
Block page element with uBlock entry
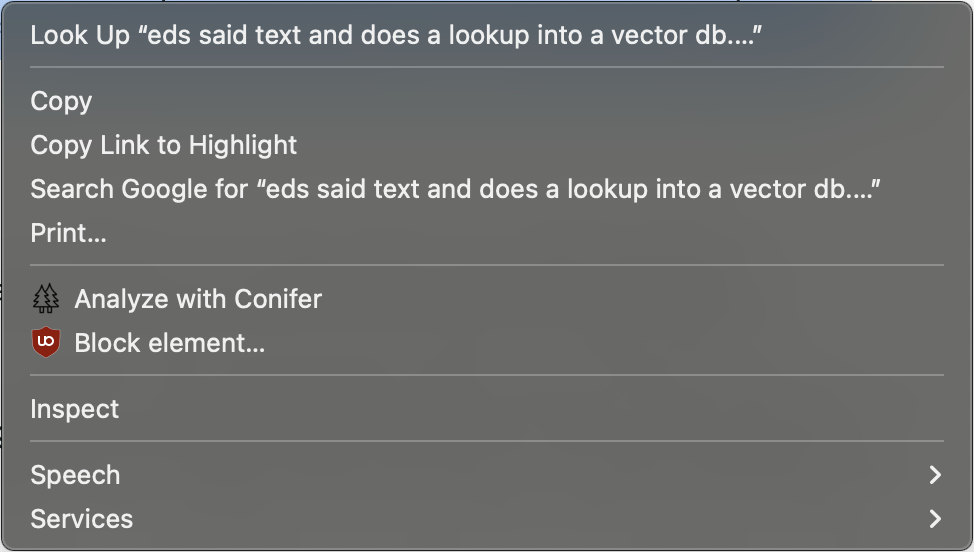pyautogui.click(x=487, y=343)
